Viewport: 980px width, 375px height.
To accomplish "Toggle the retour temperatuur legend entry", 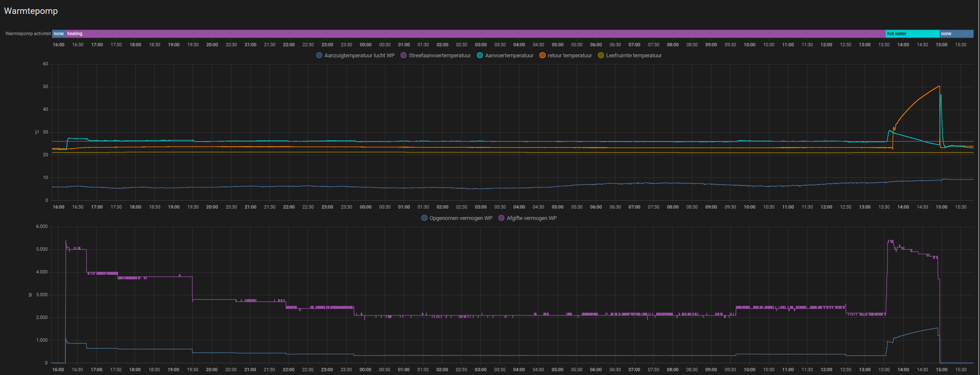I will (x=565, y=56).
